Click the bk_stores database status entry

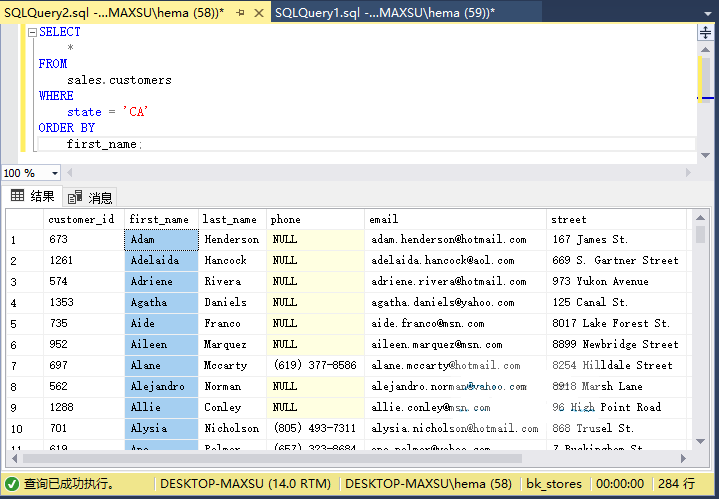pyautogui.click(x=554, y=484)
